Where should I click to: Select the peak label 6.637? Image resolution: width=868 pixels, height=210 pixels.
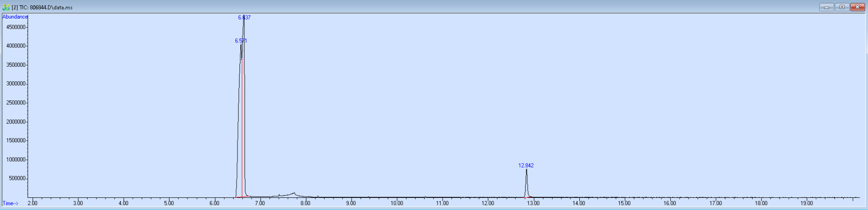coord(244,18)
